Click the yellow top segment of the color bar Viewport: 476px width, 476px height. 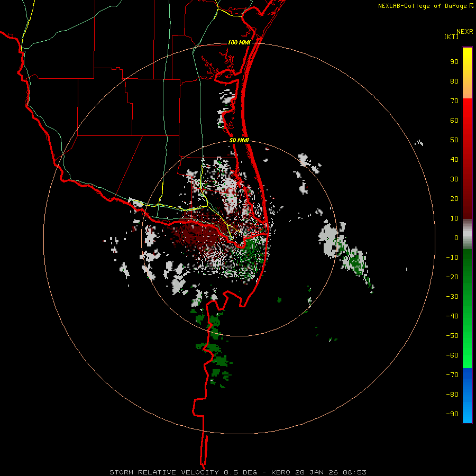tap(467, 73)
